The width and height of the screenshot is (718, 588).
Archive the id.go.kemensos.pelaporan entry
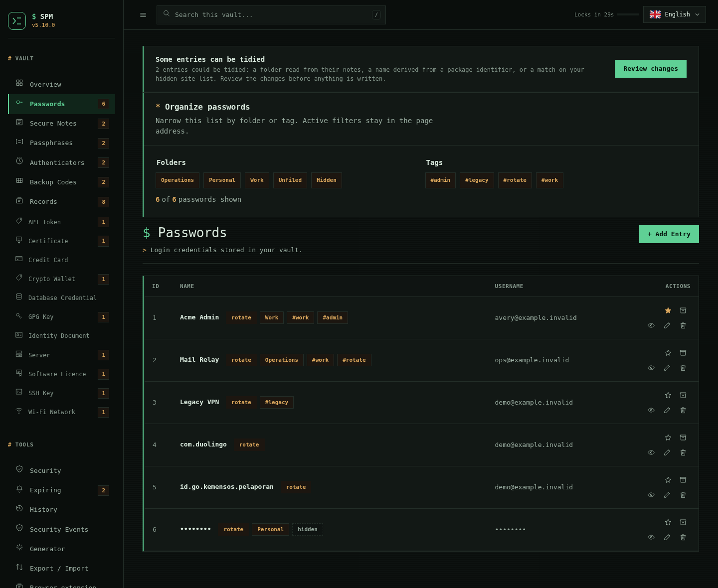click(x=683, y=480)
